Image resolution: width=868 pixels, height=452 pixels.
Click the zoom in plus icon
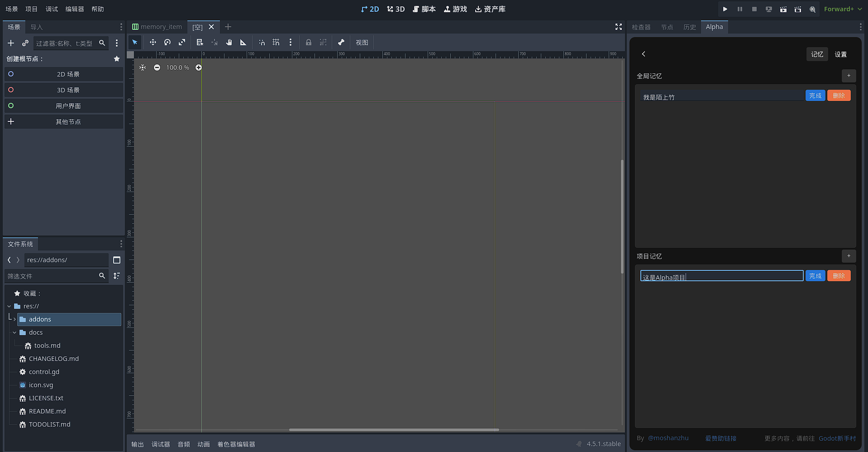pyautogui.click(x=199, y=67)
